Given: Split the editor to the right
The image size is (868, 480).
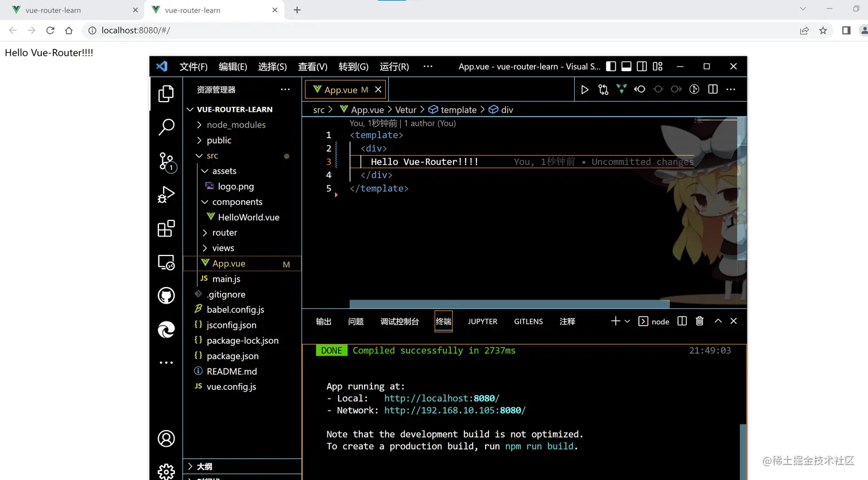Looking at the screenshot, I should click(712, 90).
